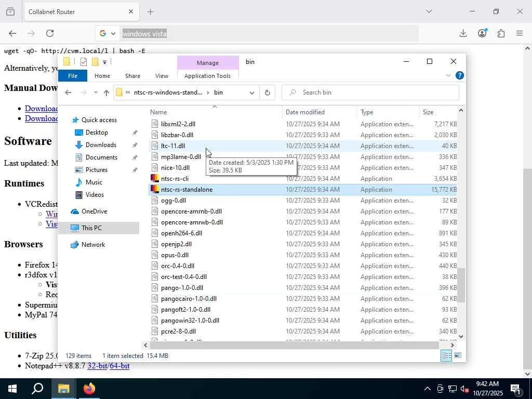Open Firefox hamburger menu
Image resolution: width=532 pixels, height=399 pixels.
pos(520,33)
